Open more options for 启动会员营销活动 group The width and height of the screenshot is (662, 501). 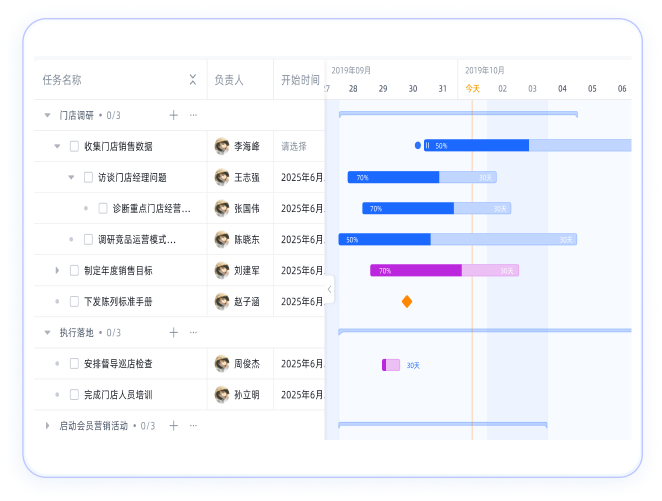tap(193, 425)
